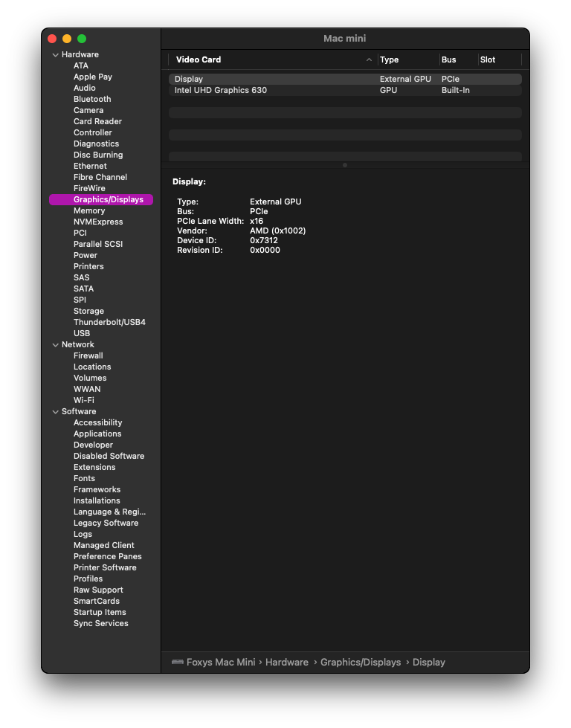The image size is (571, 728).
Task: Open Wi-Fi under the Network section
Action: coord(86,400)
